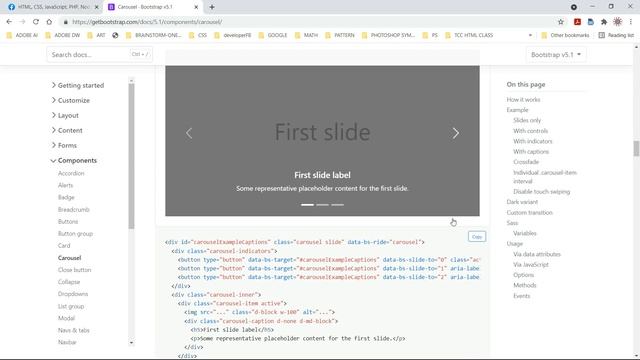Open Chrome three-dot menu
This screenshot has width=640, height=360.
(x=631, y=22)
